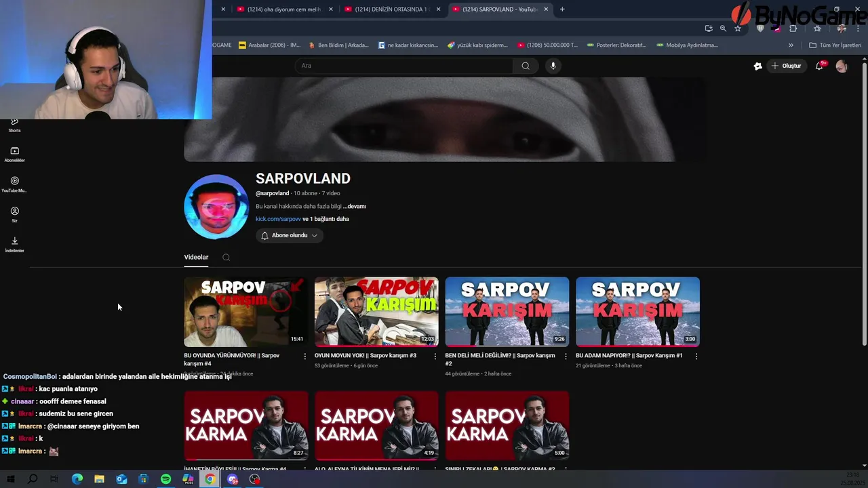868x488 pixels.
Task: Open the YouTube account avatar menu
Action: (x=842, y=66)
